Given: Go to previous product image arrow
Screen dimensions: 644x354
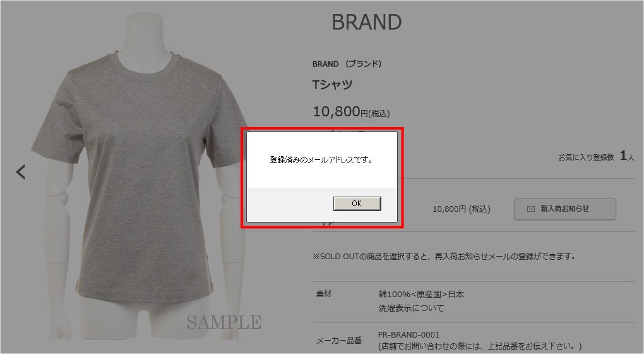Looking at the screenshot, I should click(21, 172).
